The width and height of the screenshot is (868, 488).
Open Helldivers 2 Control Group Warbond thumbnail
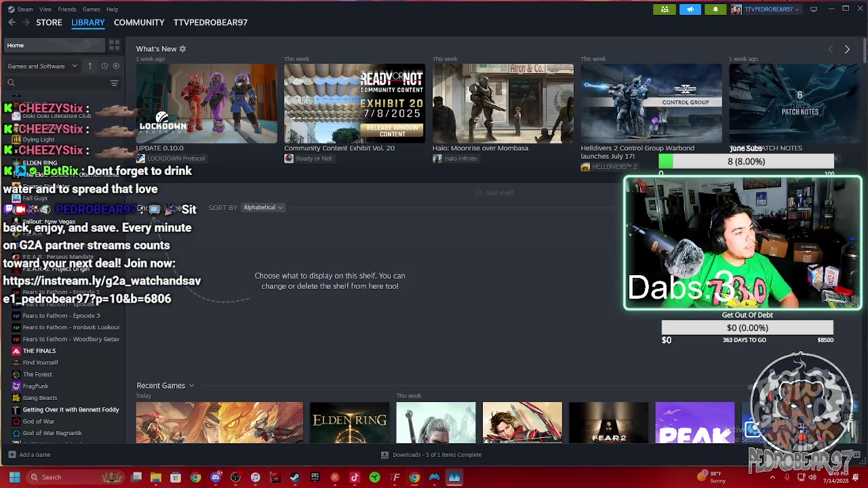click(x=651, y=104)
